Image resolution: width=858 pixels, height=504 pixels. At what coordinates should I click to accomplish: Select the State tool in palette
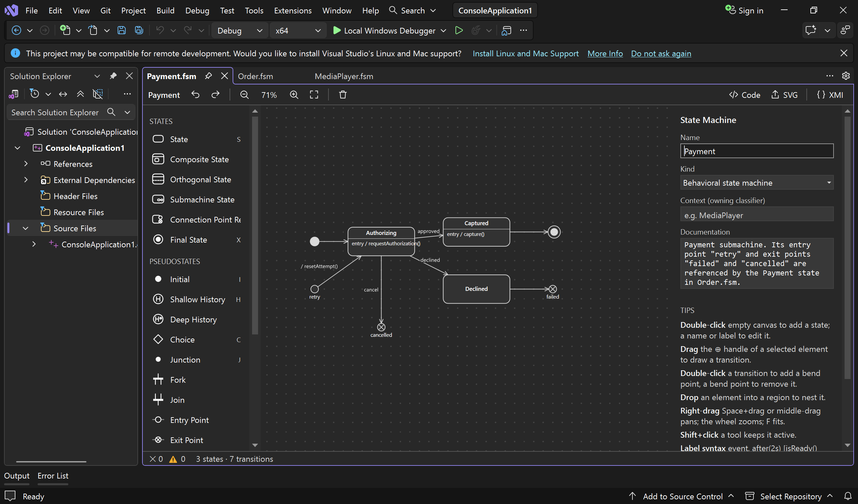click(196, 139)
